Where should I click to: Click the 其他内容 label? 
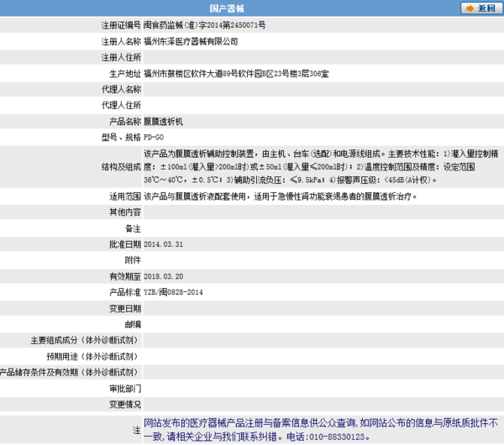(125, 212)
